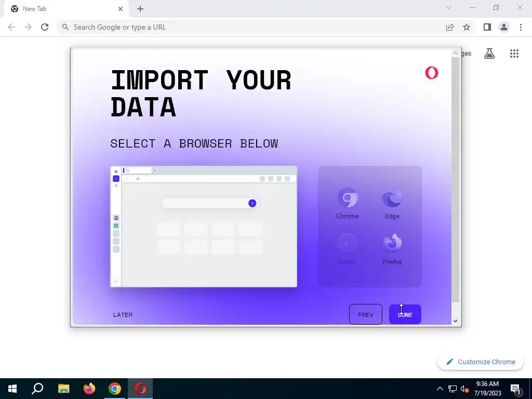Open network status in system tray
This screenshot has width=532, height=399.
453,389
